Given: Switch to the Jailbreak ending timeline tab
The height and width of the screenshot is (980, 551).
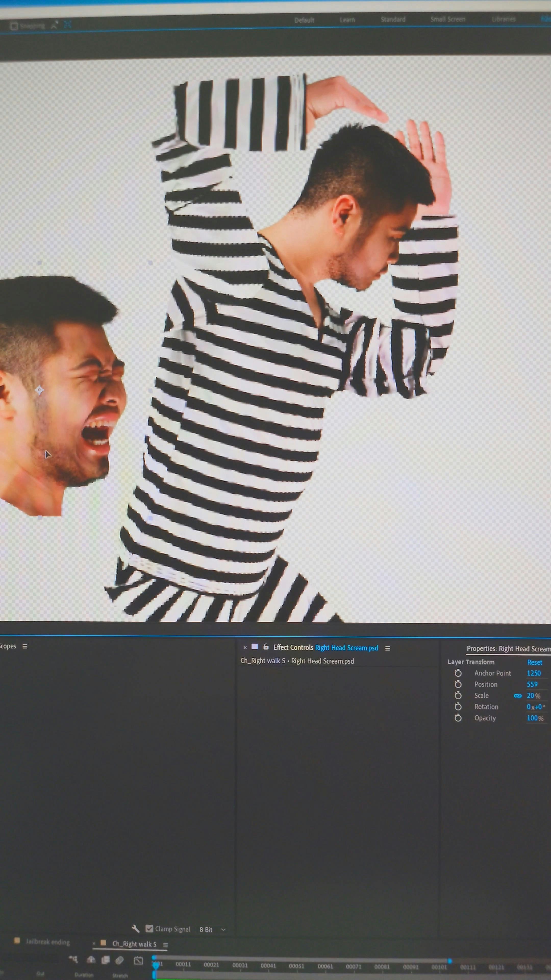Looking at the screenshot, I should pos(47,942).
